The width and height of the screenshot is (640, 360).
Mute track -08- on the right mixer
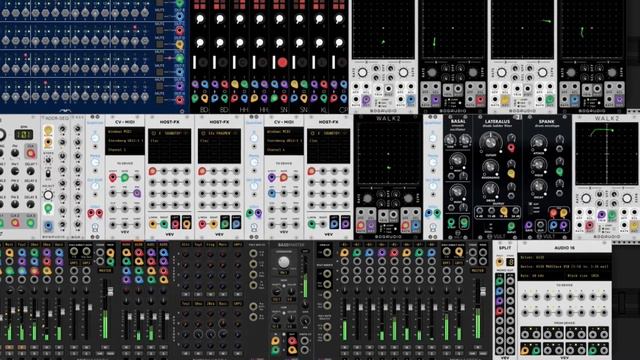(x=431, y=347)
